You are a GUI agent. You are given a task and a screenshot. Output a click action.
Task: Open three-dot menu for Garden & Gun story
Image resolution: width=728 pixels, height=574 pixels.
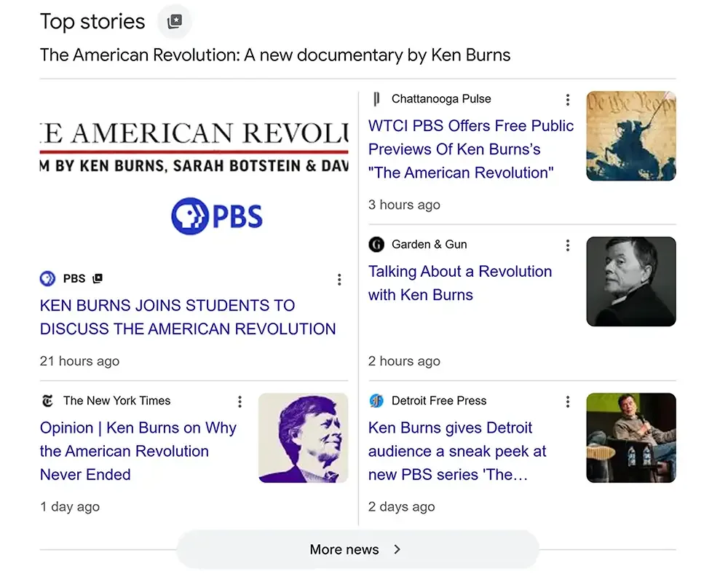(568, 245)
